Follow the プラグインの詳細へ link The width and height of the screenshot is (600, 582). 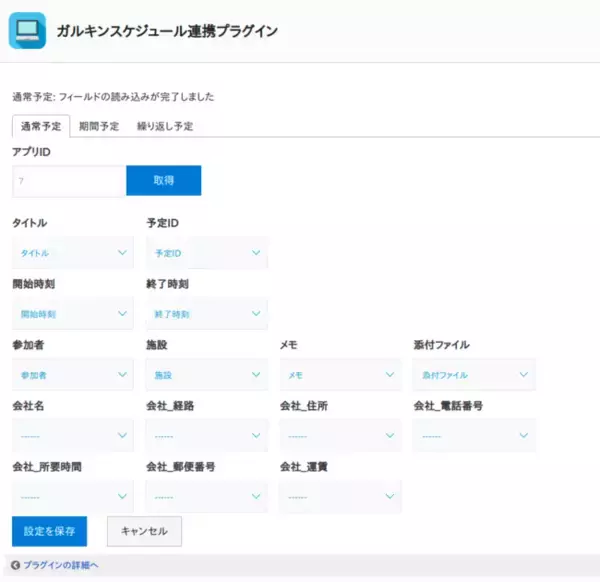point(60,566)
